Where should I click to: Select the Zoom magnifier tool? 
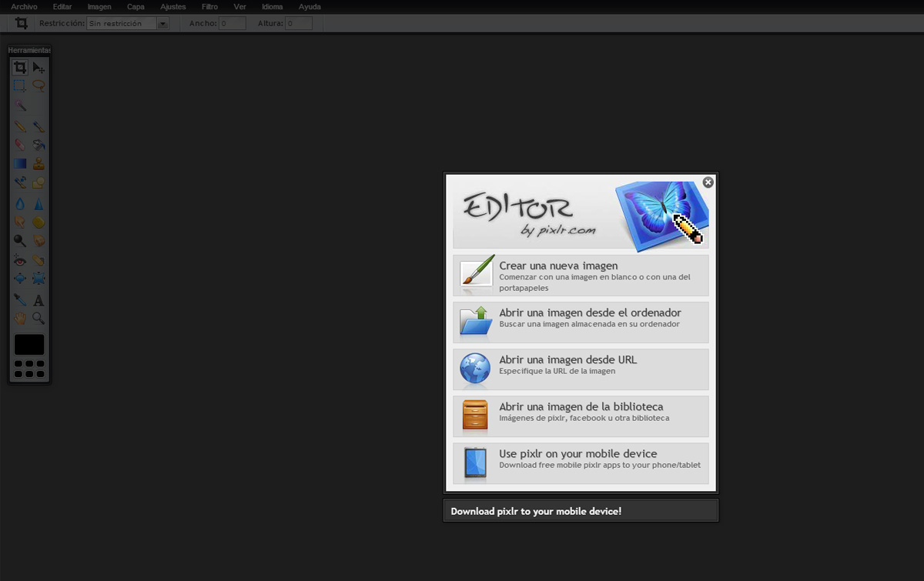pos(38,318)
